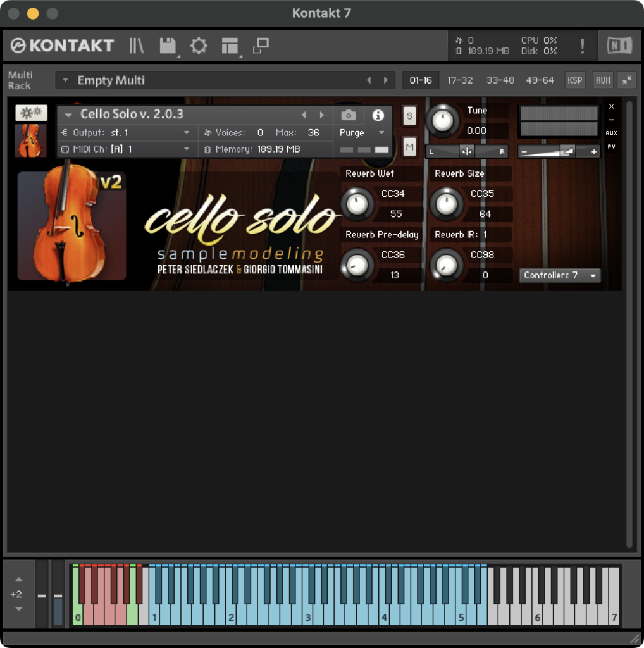644x648 pixels.
Task: Click the Reverb Pre-delay knob
Action: tap(357, 265)
